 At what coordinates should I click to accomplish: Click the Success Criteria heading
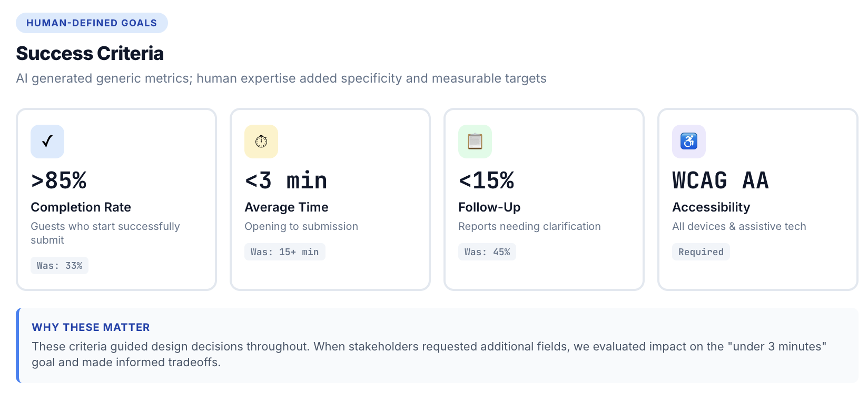click(90, 54)
